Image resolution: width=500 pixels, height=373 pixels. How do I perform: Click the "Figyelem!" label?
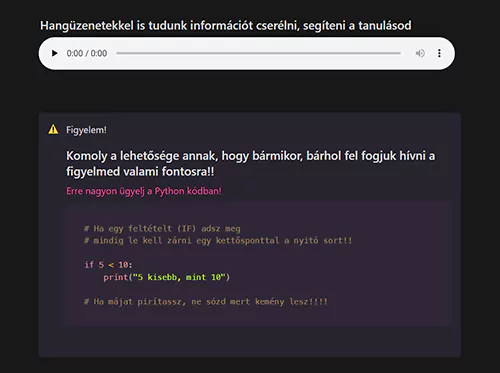(x=86, y=130)
